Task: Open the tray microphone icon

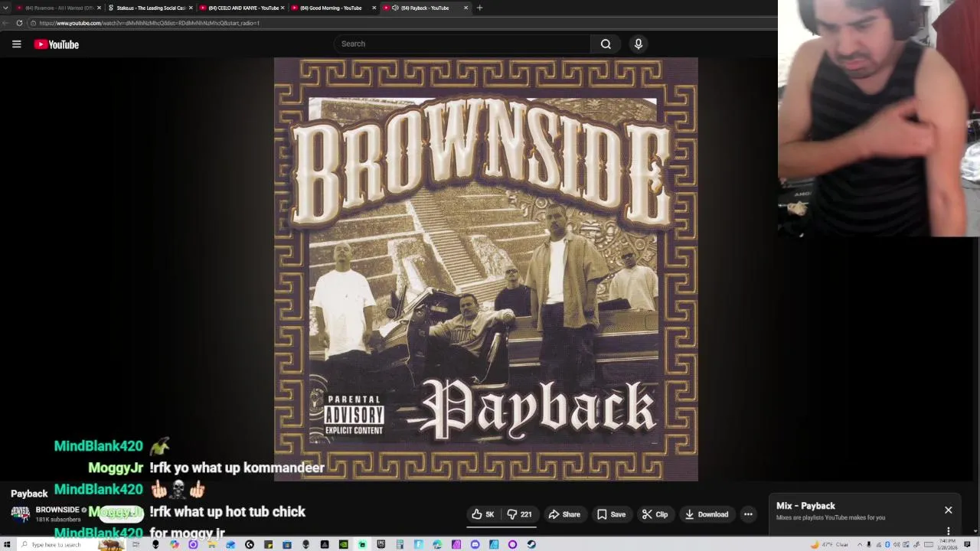Action: pyautogui.click(x=869, y=545)
